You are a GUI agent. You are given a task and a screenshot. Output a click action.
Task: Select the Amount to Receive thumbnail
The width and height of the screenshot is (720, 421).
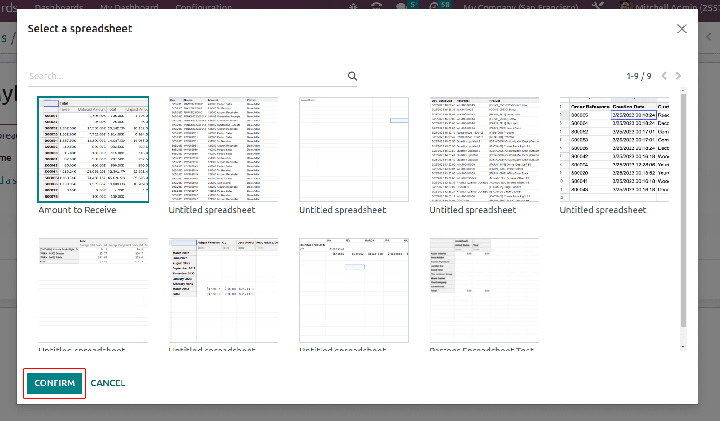click(93, 150)
